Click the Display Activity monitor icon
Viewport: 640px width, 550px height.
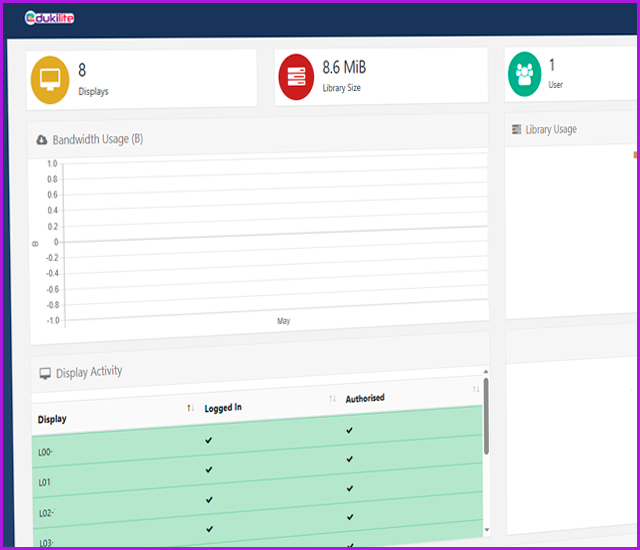tap(44, 374)
